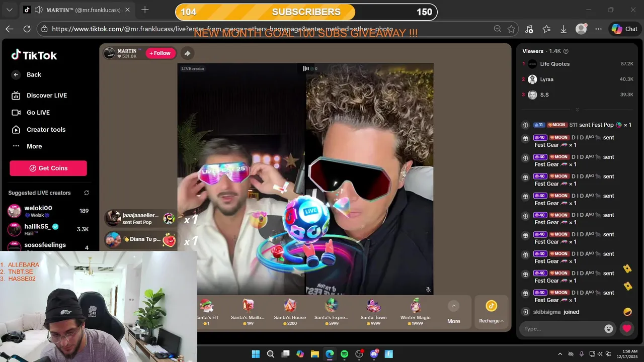
Task: Send the Santa's House gift
Action: (290, 312)
